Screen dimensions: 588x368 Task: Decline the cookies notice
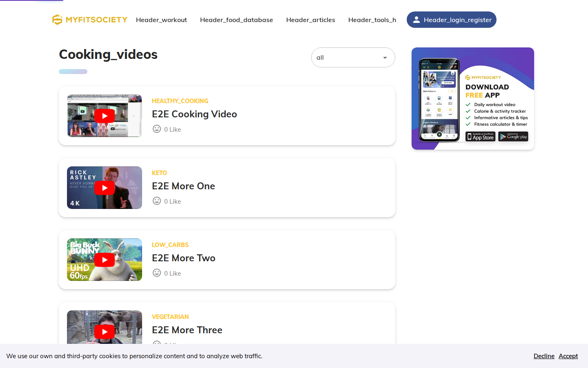coord(544,356)
